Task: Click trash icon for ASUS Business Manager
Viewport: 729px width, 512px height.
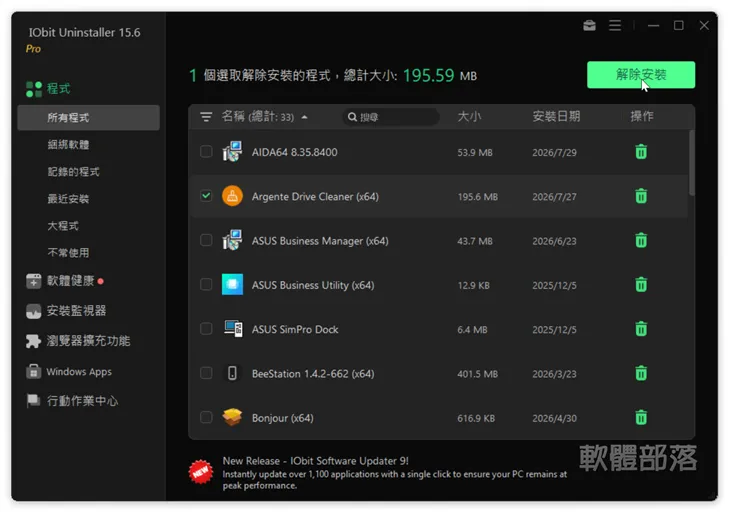Action: pos(641,240)
